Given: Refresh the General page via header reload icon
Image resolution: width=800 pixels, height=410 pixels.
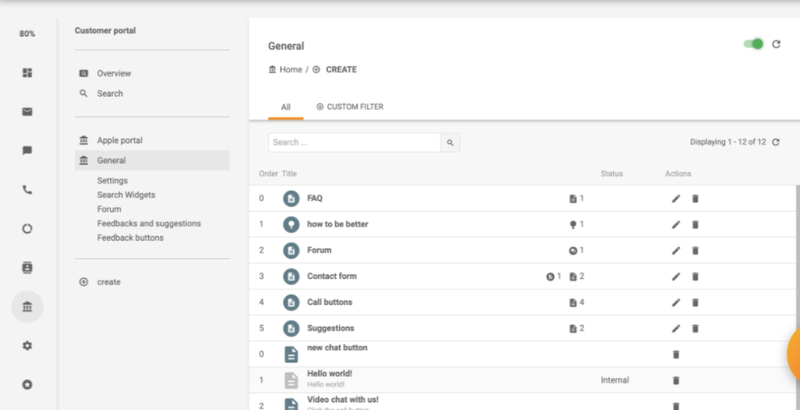Looking at the screenshot, I should 776,44.
